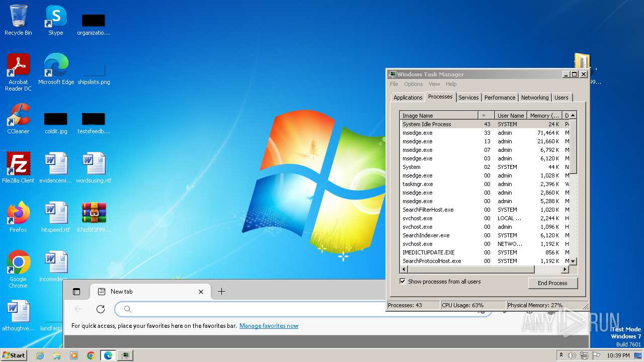Select the WinRAR archive 97ad9f3f99 icon

(94, 217)
